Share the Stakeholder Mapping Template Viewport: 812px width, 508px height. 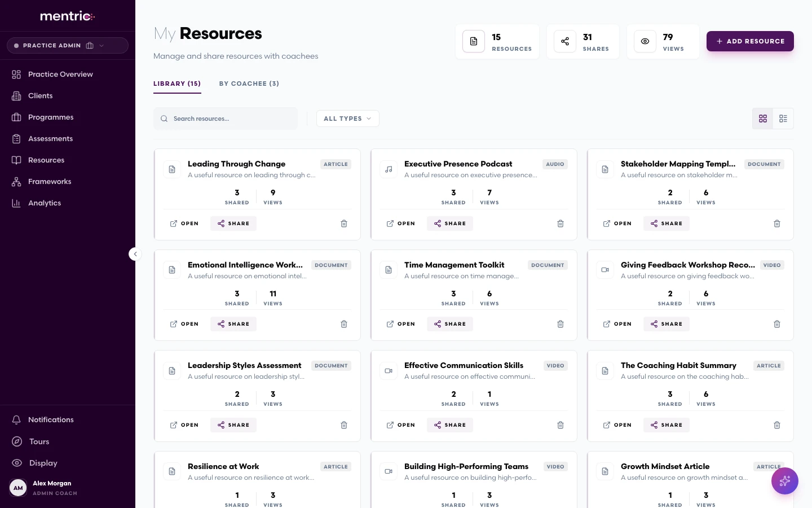pos(667,224)
